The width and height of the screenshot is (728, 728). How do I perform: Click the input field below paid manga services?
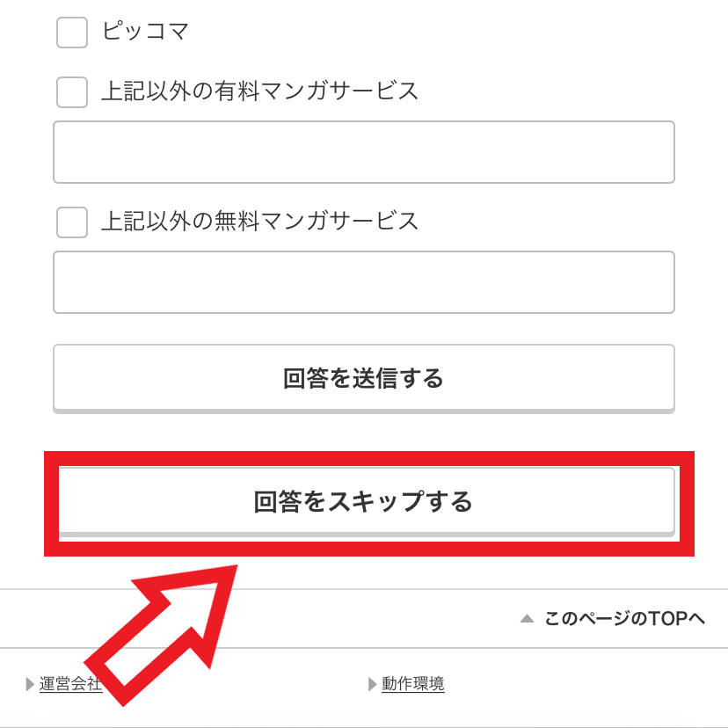point(364,152)
